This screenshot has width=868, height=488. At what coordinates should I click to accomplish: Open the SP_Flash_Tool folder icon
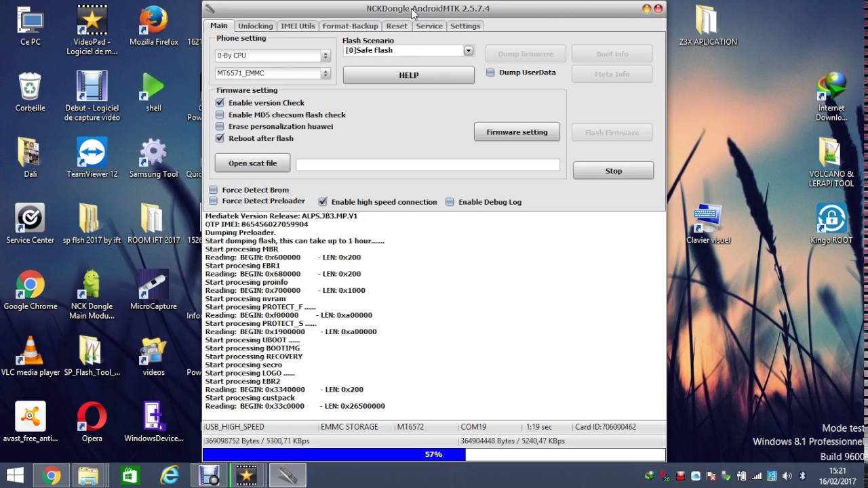point(92,356)
